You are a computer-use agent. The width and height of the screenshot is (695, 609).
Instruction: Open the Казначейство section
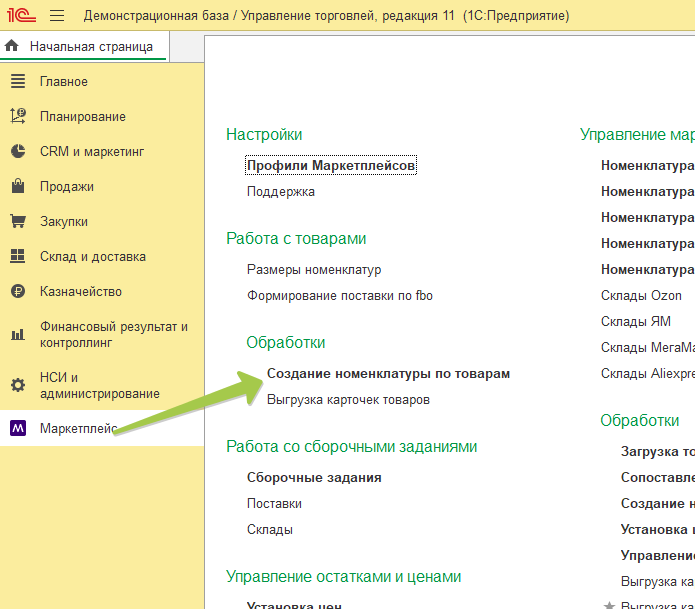(81, 292)
